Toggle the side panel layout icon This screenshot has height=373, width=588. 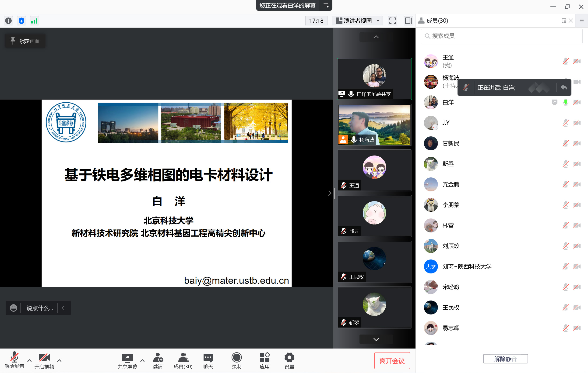408,21
